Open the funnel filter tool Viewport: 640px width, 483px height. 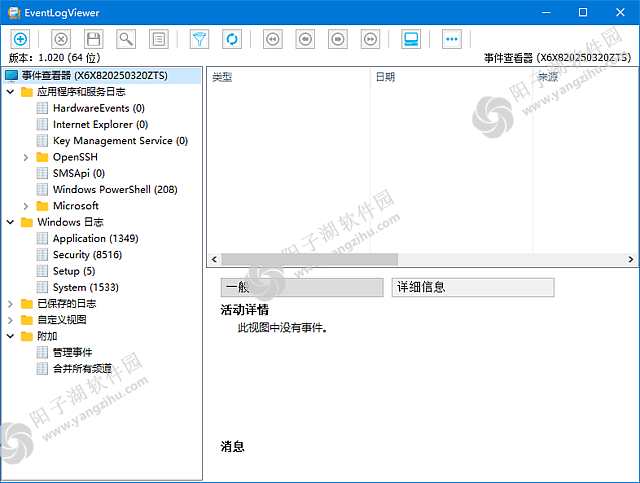(x=200, y=39)
